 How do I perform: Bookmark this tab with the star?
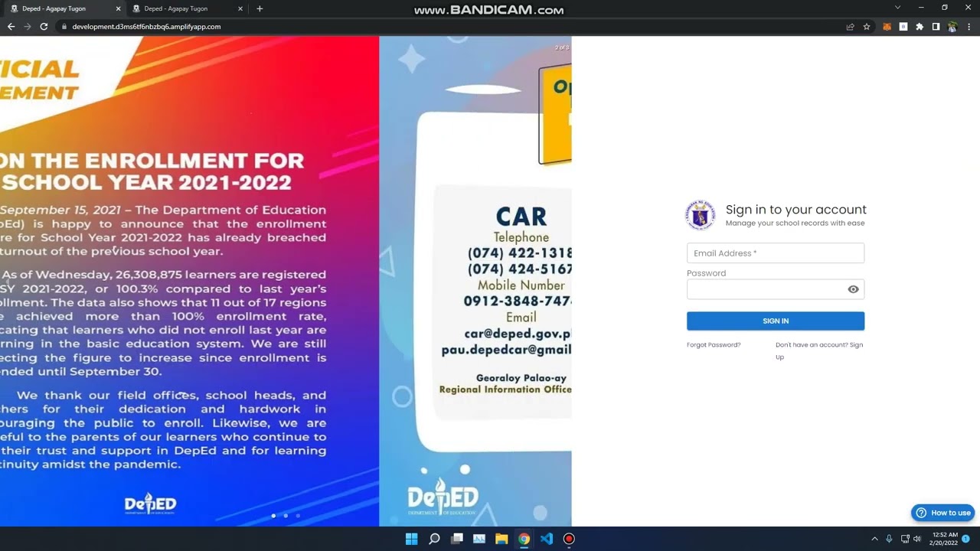coord(867,27)
